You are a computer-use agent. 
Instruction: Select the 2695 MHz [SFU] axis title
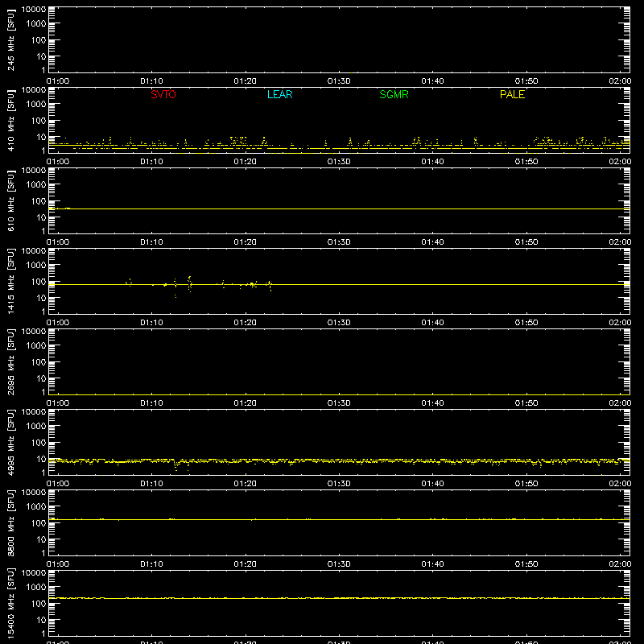click(10, 361)
